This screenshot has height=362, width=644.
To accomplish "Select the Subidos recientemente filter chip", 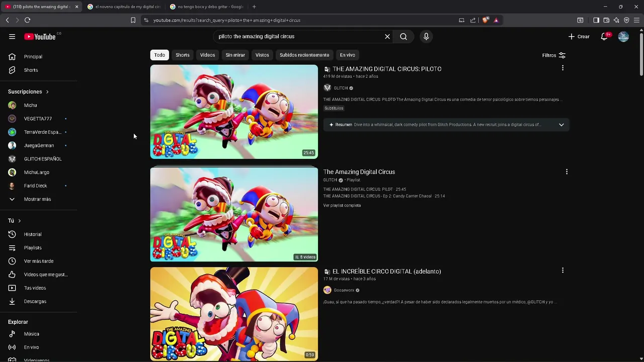I will [304, 55].
